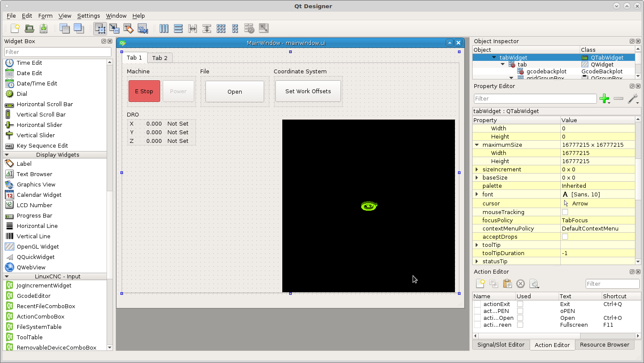Apply Lay Out in a Grid icon
The image size is (644, 363).
click(221, 28)
